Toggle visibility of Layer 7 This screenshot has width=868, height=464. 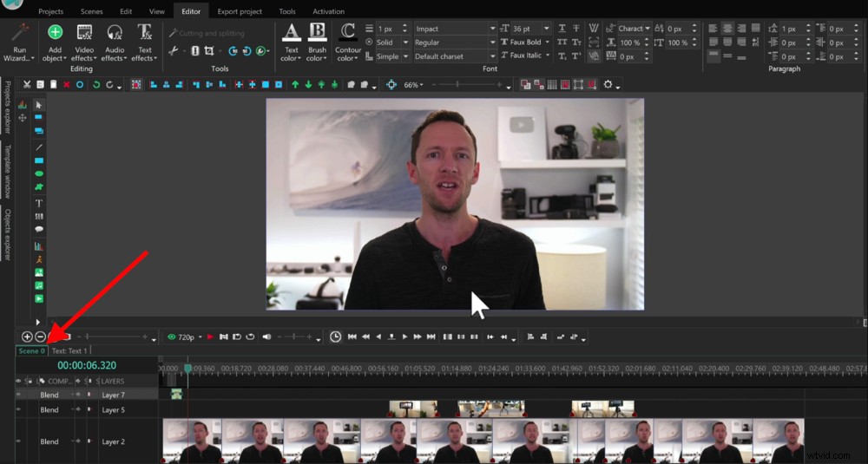18,395
